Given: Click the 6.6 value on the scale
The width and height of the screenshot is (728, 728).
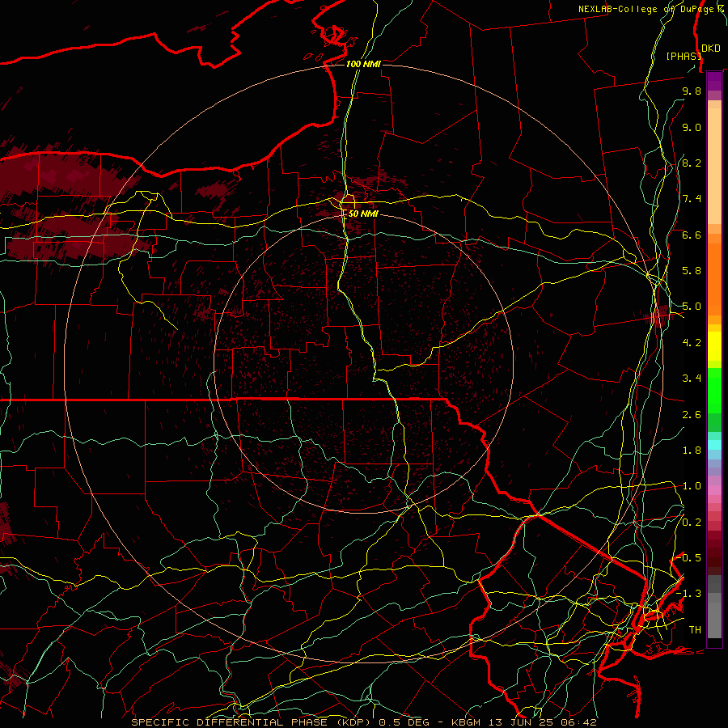Looking at the screenshot, I should [692, 235].
